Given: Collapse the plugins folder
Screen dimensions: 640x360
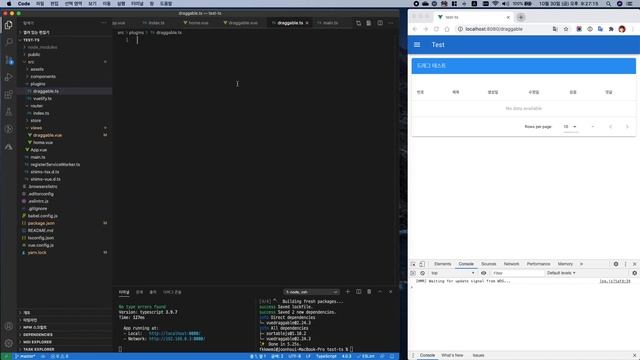Looking at the screenshot, I should point(38,84).
